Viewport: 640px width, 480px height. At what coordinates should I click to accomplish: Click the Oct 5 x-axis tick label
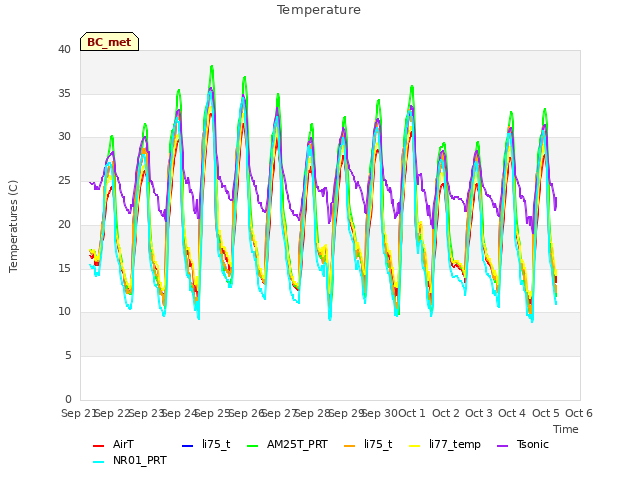click(546, 413)
